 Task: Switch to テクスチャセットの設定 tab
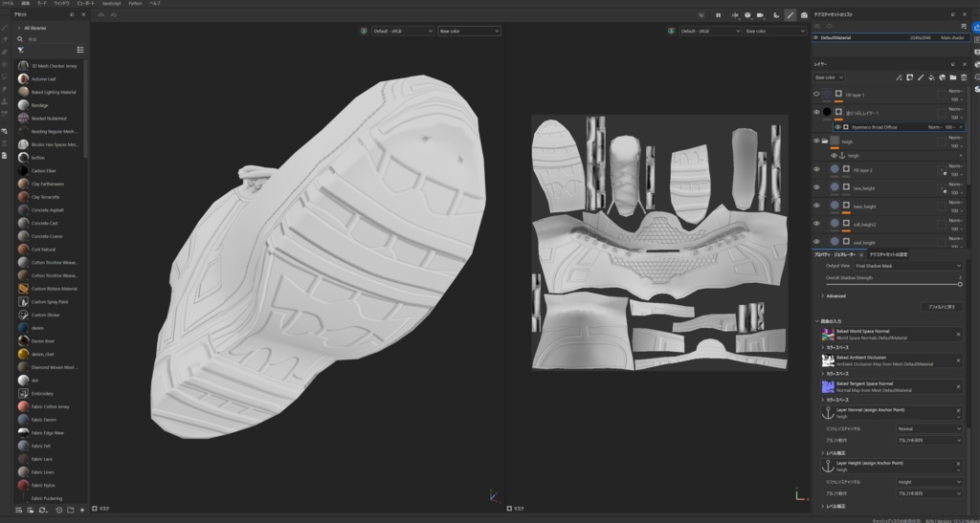pos(888,254)
